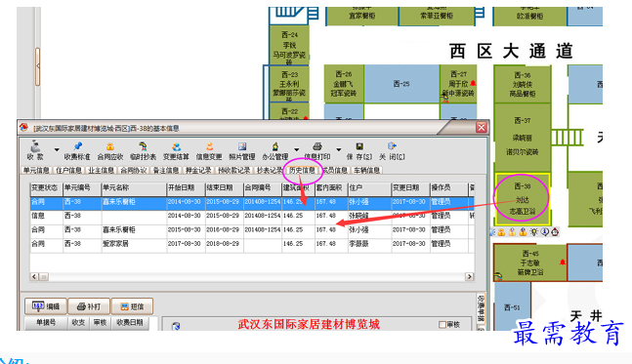Click unit 西-36 on the floor map

(x=522, y=84)
